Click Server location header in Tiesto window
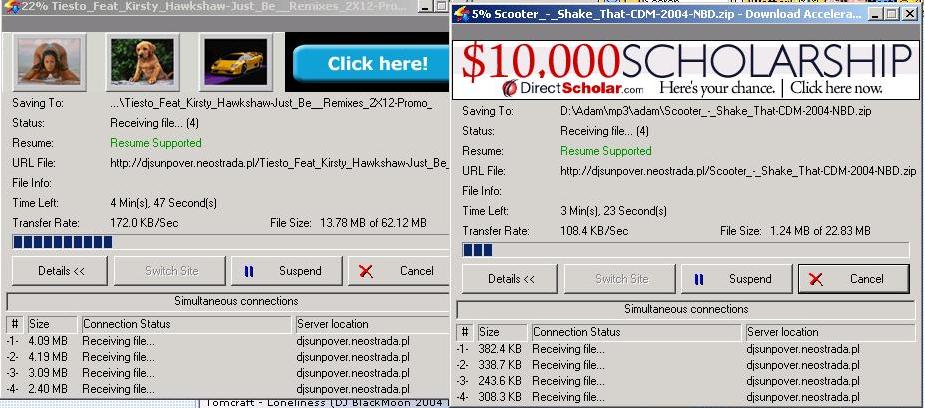Viewport: 925px width, 408px height. pyautogui.click(x=372, y=324)
